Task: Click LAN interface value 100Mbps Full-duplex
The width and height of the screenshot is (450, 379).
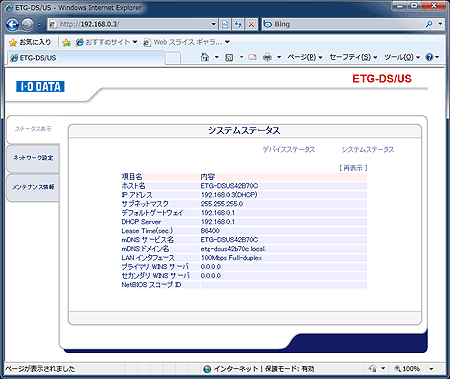Action: (231, 258)
